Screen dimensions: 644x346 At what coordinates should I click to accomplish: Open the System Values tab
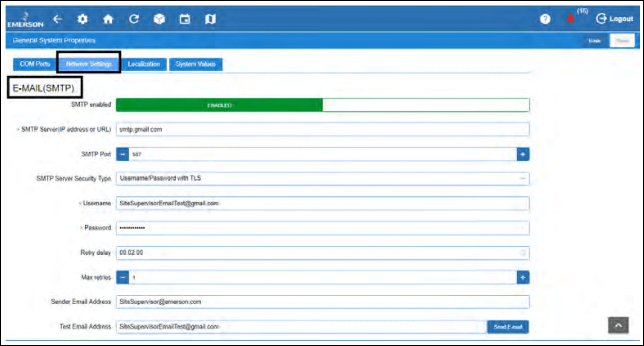pyautogui.click(x=196, y=64)
